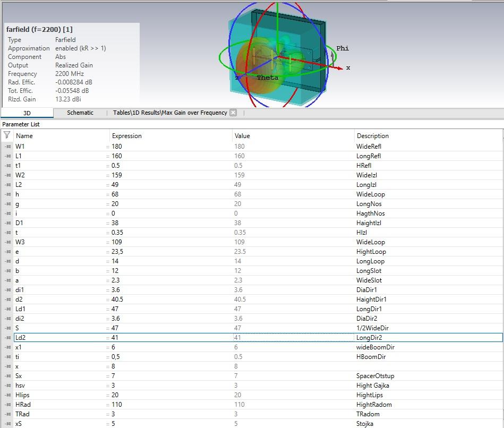
Task: Switch to the Schematic tab
Action: click(80, 113)
